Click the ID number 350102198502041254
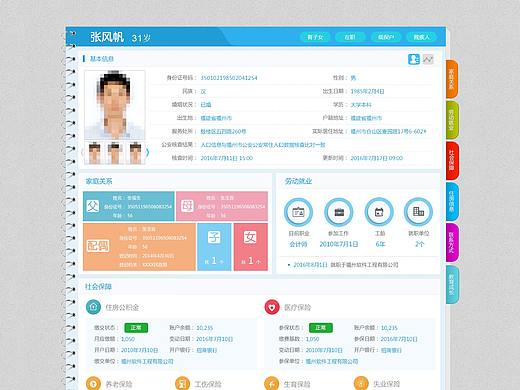 (x=229, y=78)
